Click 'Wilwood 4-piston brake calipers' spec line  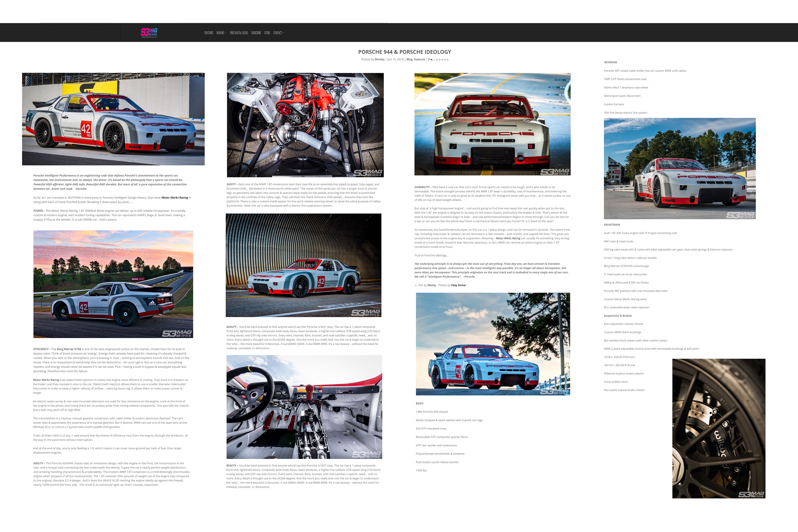coord(624,374)
